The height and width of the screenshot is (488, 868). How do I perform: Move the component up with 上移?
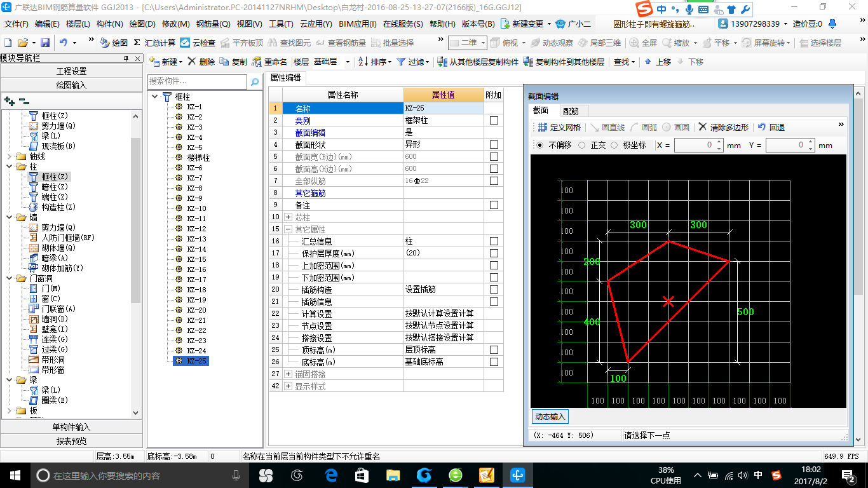(658, 62)
